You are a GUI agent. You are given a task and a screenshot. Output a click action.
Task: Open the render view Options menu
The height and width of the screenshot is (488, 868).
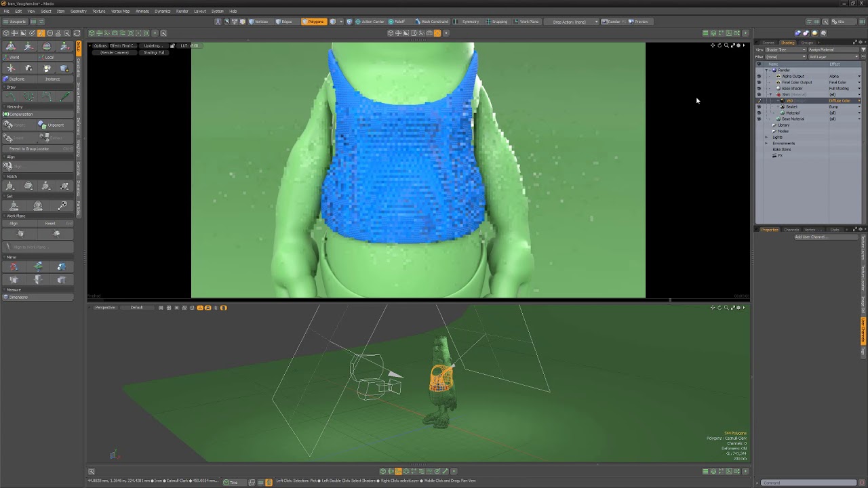click(x=100, y=45)
